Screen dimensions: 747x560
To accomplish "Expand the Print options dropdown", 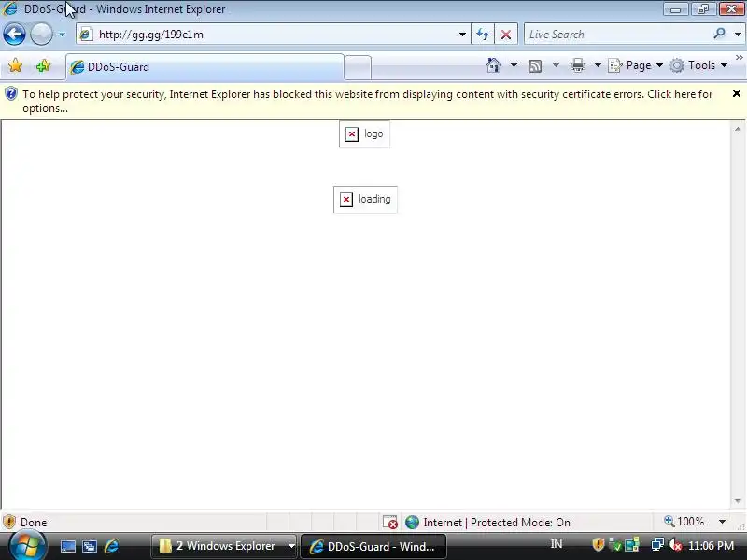I will pyautogui.click(x=598, y=65).
